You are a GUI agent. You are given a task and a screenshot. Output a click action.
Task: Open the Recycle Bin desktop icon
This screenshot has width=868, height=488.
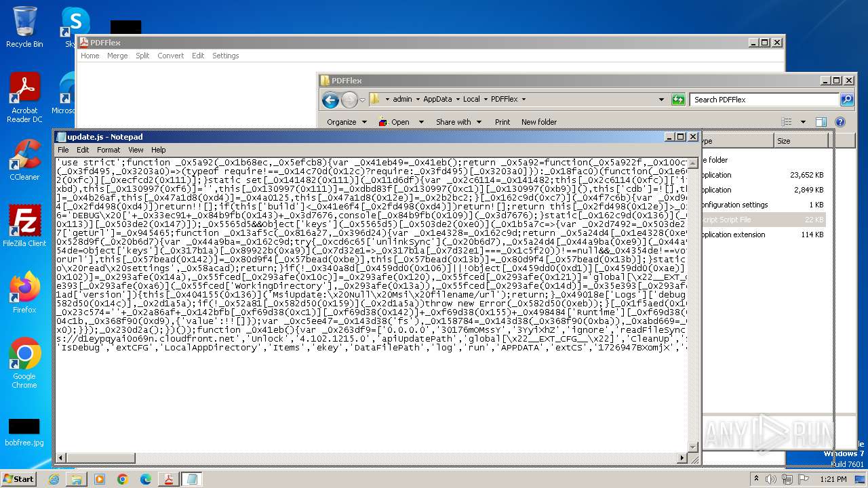(x=24, y=27)
